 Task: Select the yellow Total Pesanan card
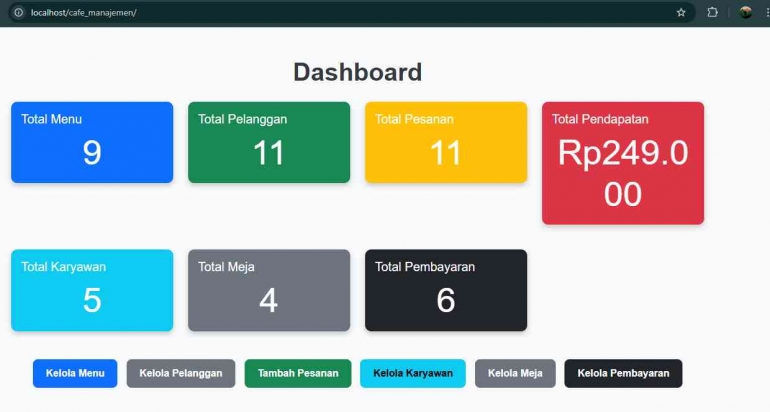click(x=446, y=142)
